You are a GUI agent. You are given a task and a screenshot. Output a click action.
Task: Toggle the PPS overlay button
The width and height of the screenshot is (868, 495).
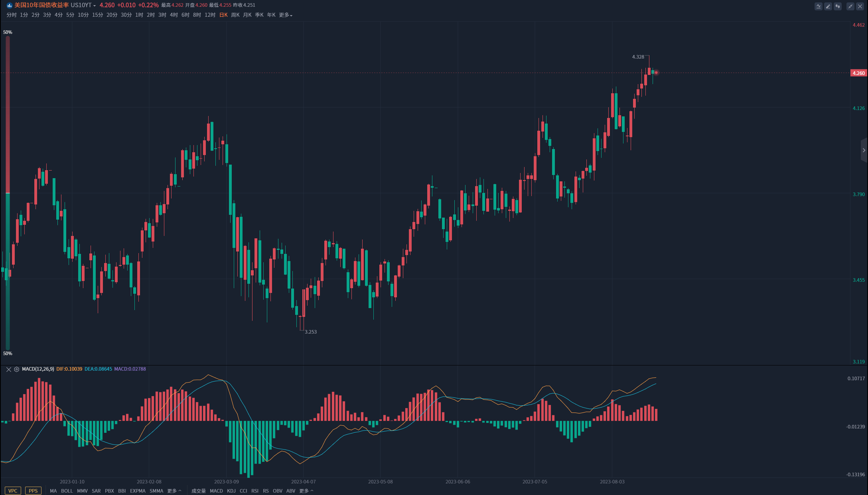pyautogui.click(x=33, y=491)
